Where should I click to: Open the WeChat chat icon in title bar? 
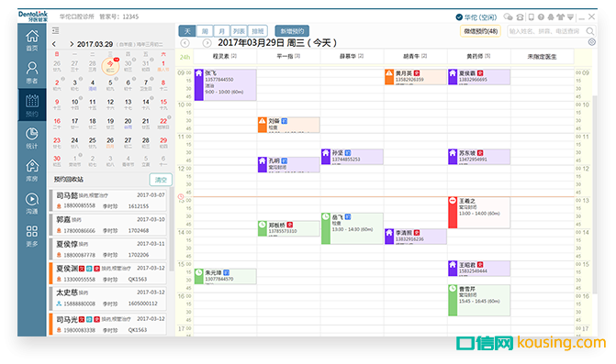click(x=508, y=17)
